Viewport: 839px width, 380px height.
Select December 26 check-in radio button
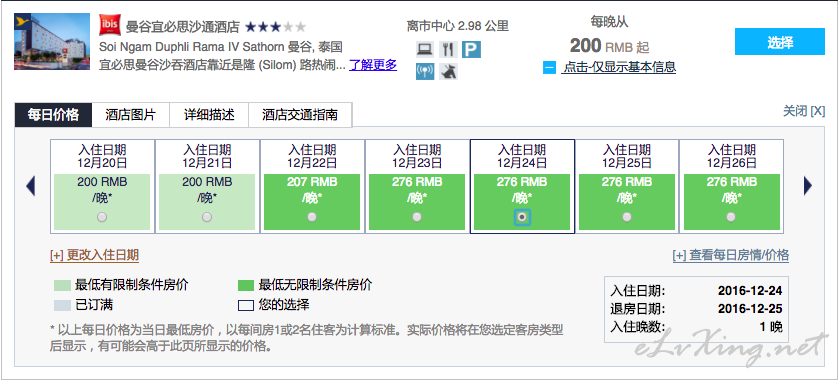731,217
